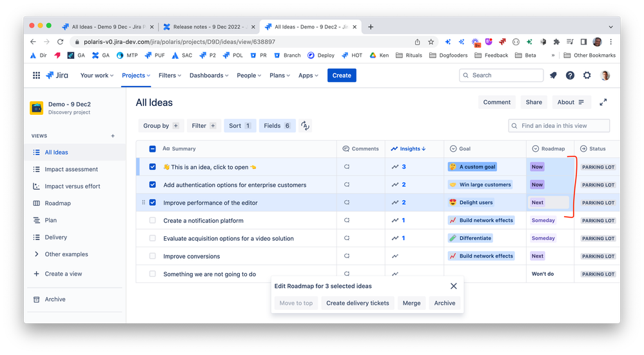Uncheck 'Improve performance of the editor' checkbox
Viewport: 644px width, 355px height.
point(152,203)
